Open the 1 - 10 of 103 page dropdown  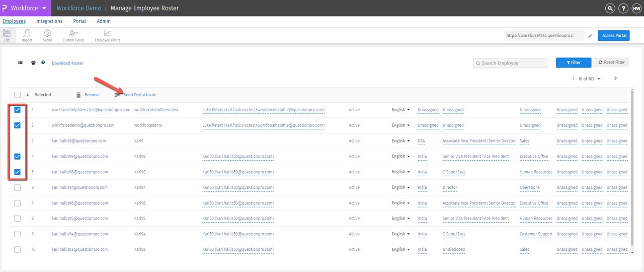click(586, 79)
